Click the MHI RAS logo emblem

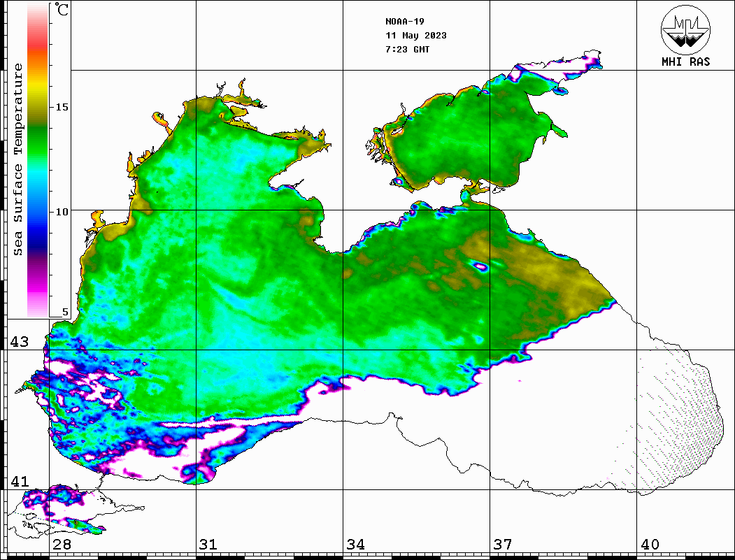coord(686,29)
